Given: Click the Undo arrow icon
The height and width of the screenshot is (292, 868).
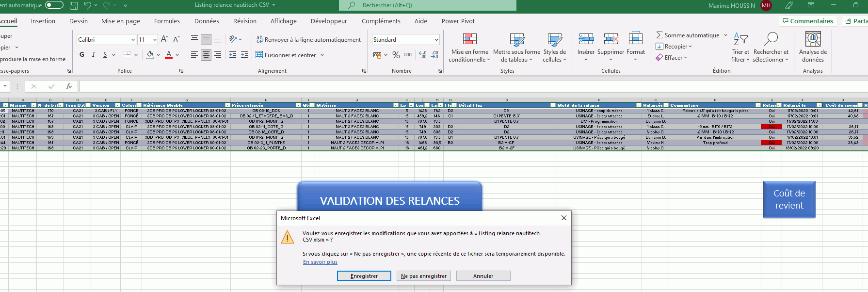Looking at the screenshot, I should [87, 5].
